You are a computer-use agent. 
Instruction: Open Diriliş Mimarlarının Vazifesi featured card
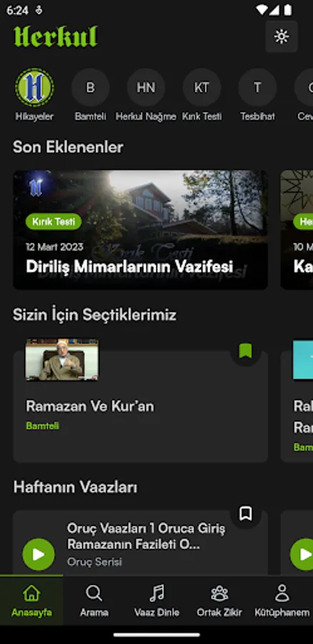[x=140, y=230]
